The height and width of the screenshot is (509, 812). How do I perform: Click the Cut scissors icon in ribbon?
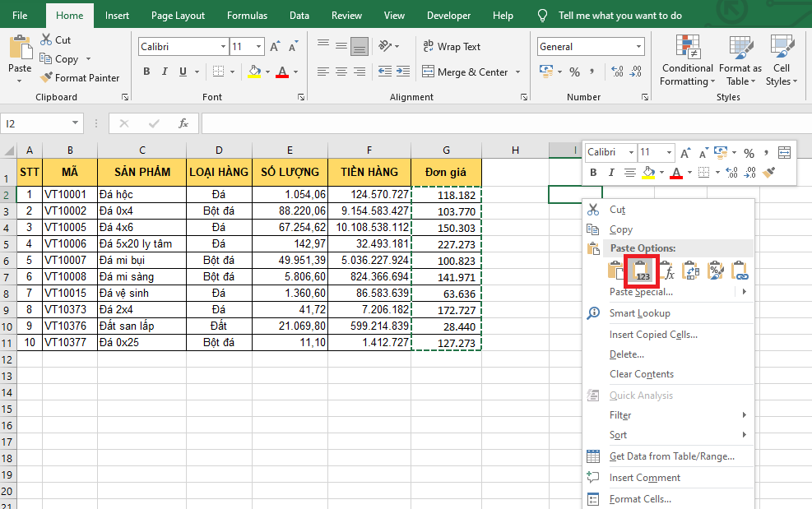pos(46,39)
